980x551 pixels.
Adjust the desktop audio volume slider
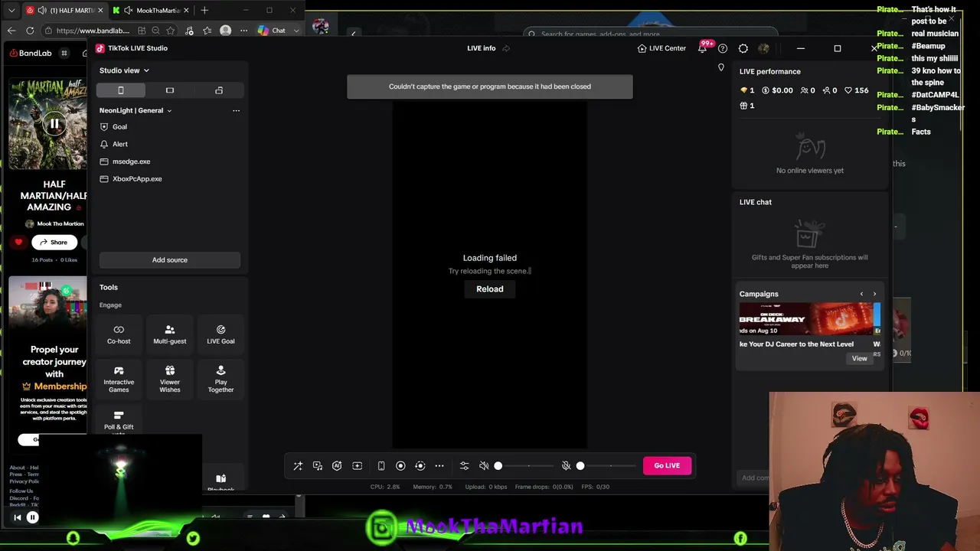tap(526, 465)
